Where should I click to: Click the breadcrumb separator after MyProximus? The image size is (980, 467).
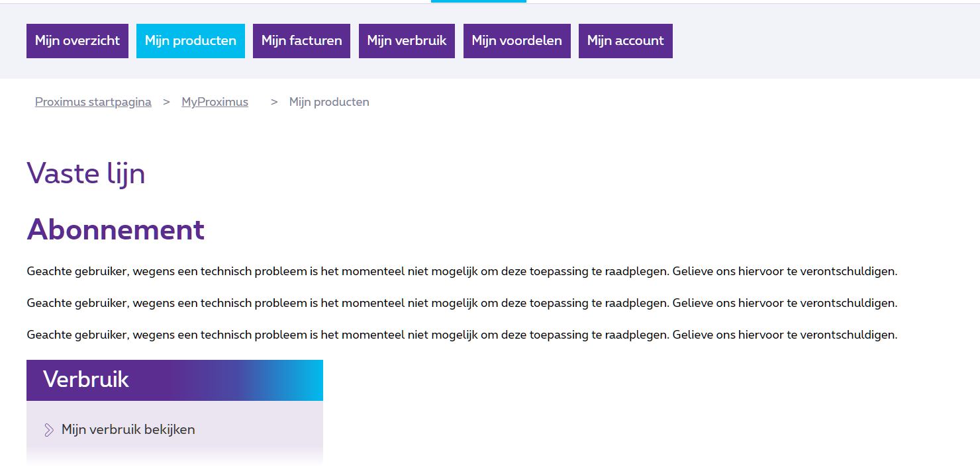pos(274,102)
